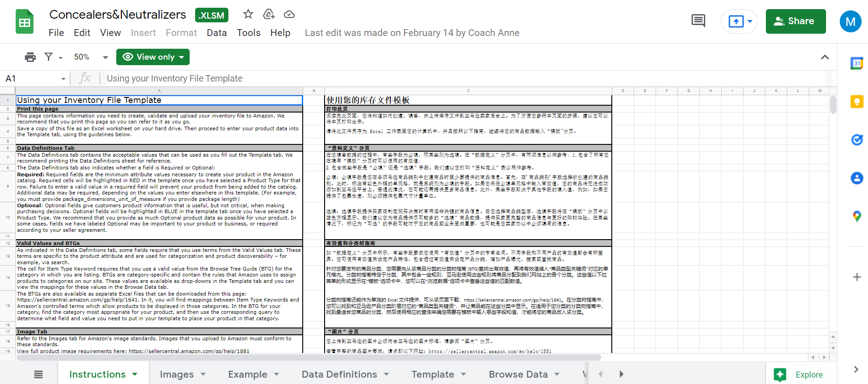Open the Browse Data tab dropdown arrow

pos(557,374)
